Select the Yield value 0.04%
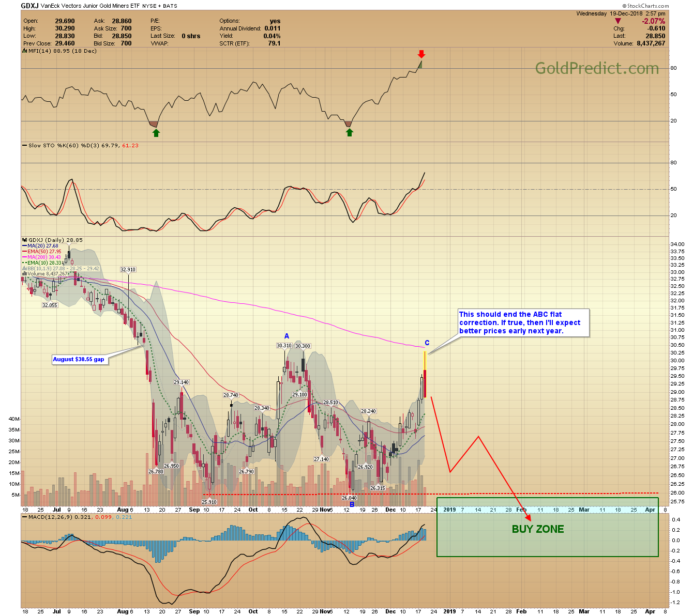Viewport: 693px width, 616px height. coord(272,36)
